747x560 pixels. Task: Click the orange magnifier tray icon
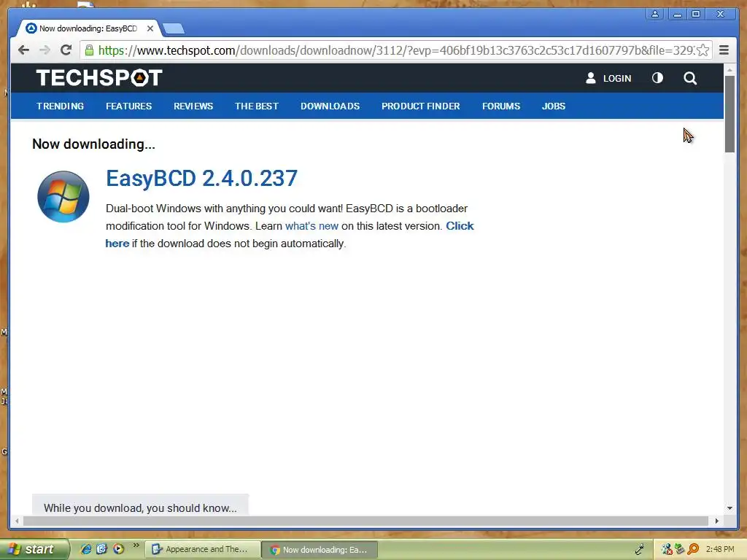tap(693, 550)
